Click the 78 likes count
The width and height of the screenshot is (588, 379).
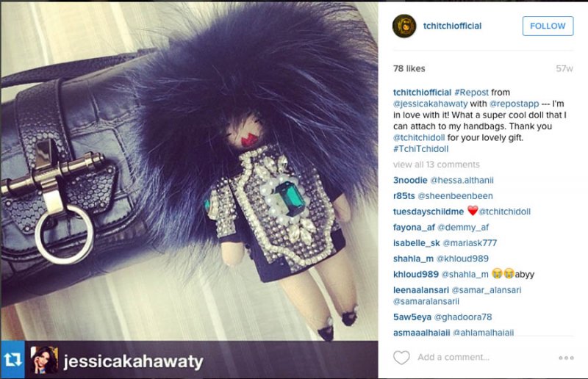pyautogui.click(x=409, y=68)
